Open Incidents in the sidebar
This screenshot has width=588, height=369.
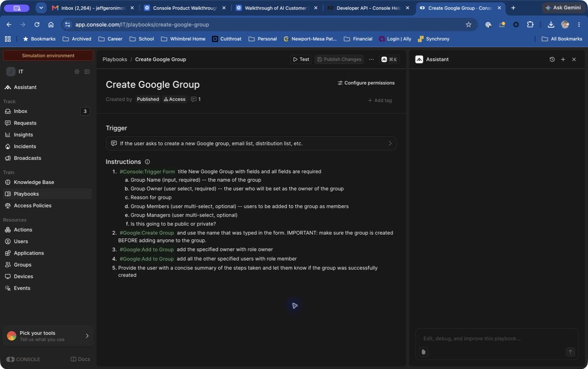(x=25, y=146)
